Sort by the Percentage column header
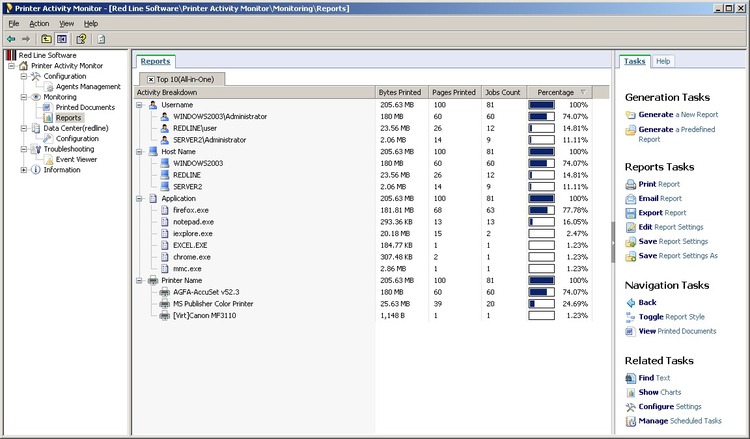The width and height of the screenshot is (750, 439). [560, 92]
